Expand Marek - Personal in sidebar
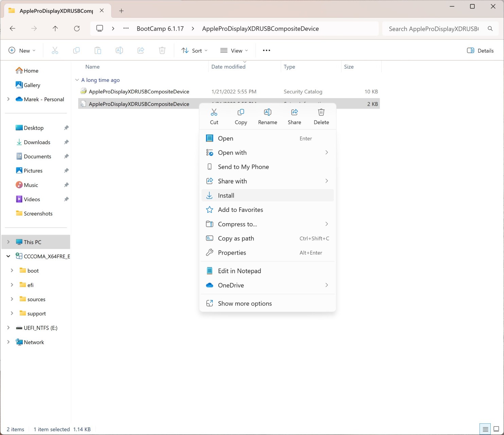504x435 pixels. (8, 99)
